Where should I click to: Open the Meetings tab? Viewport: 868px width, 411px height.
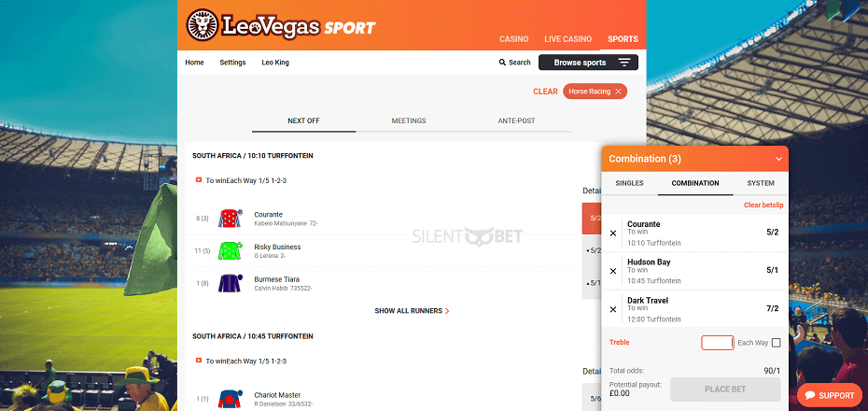coord(409,120)
